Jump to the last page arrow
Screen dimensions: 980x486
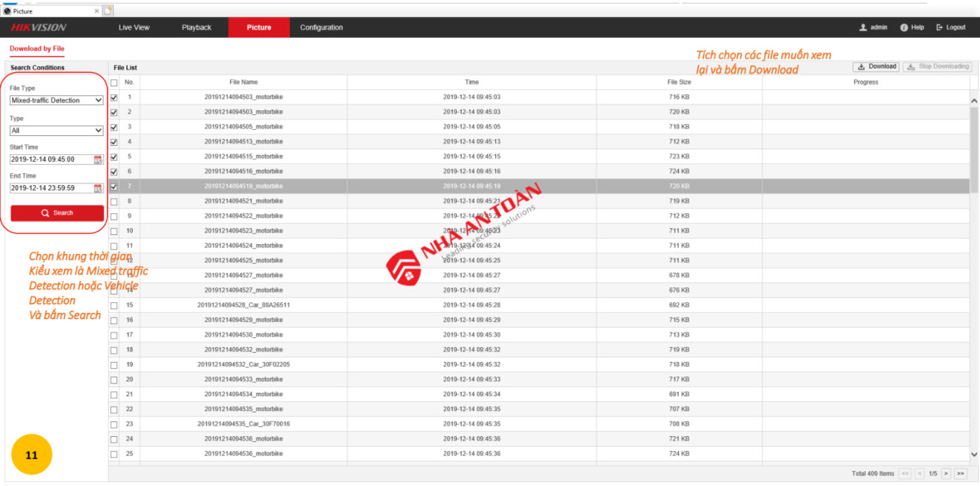pyautogui.click(x=960, y=474)
